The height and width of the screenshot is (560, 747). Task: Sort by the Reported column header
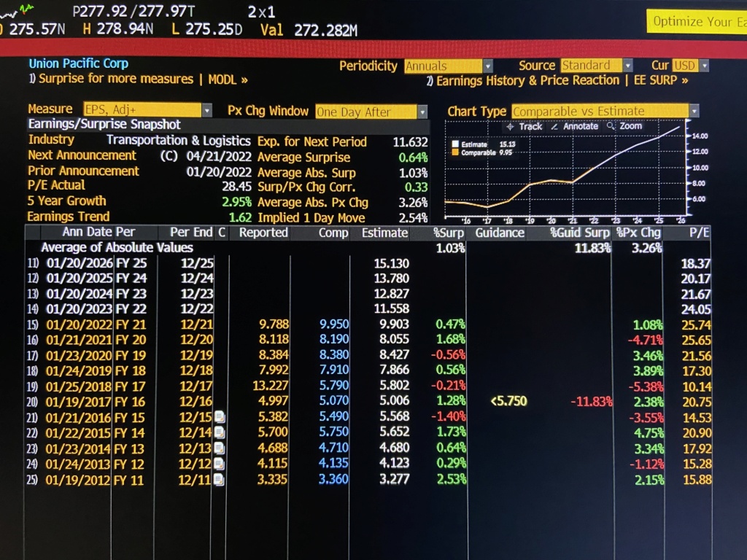coord(263,233)
